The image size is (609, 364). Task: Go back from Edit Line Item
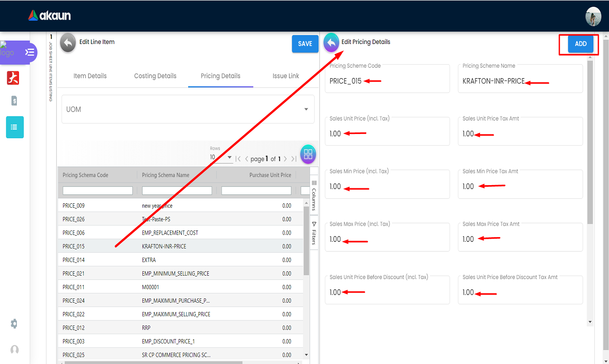pos(68,43)
